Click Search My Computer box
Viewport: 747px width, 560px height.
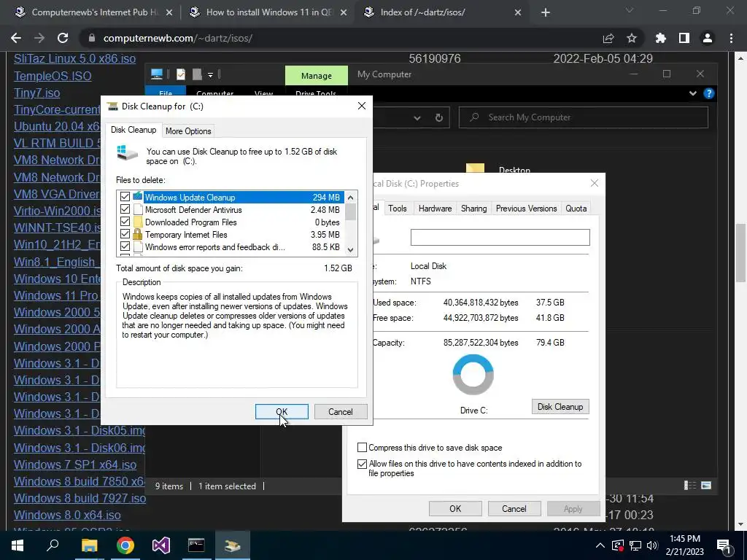(584, 117)
